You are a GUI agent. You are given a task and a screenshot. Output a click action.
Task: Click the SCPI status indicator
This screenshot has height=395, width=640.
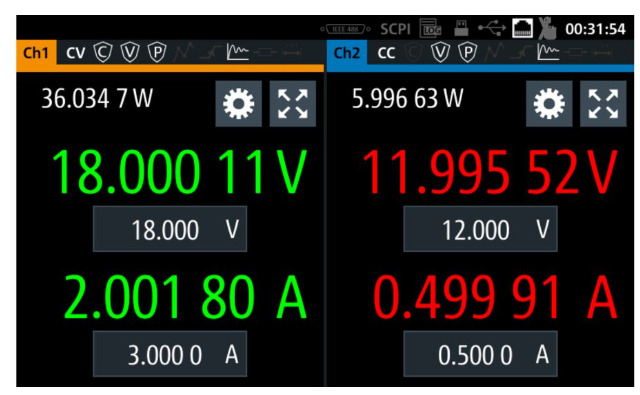[395, 29]
